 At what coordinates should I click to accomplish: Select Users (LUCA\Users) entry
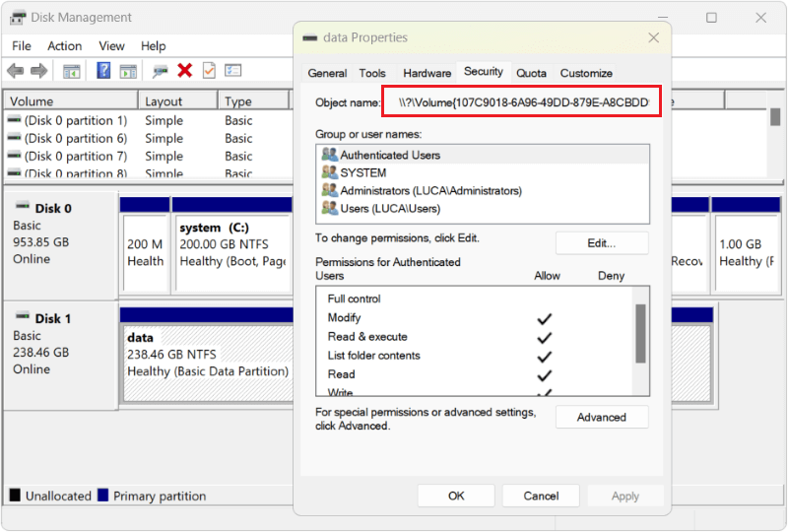(483, 208)
